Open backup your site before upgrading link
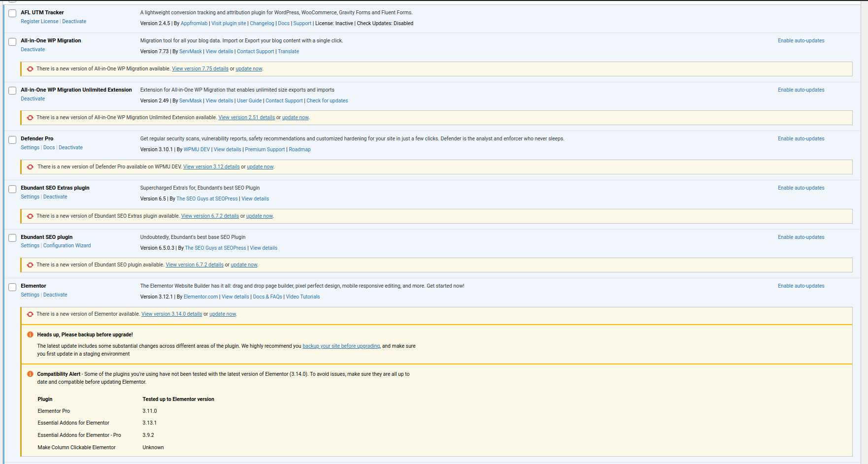This screenshot has width=868, height=464. (x=341, y=346)
